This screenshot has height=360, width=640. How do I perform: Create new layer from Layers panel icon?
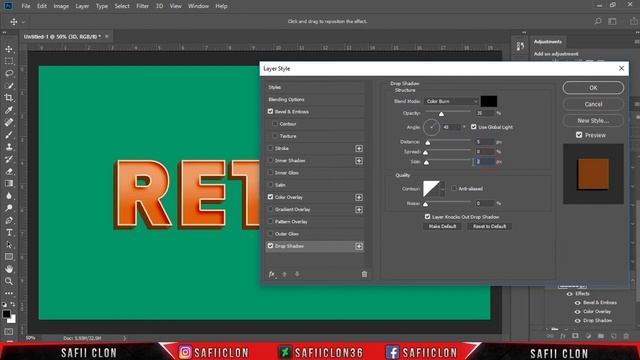point(613,336)
